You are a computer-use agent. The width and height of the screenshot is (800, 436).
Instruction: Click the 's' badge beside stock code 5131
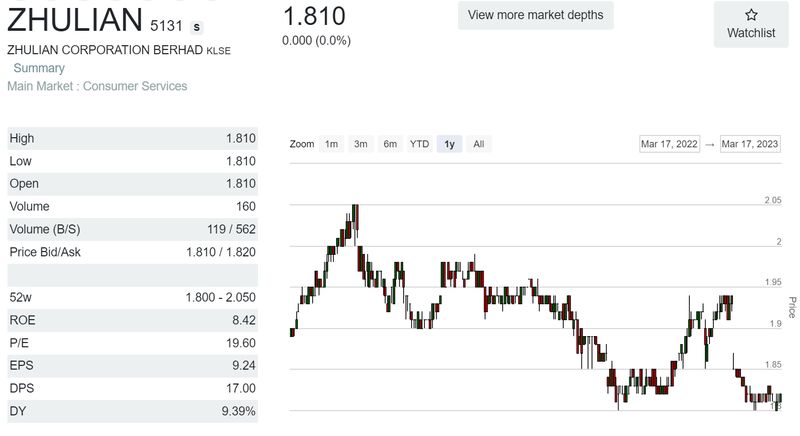196,25
